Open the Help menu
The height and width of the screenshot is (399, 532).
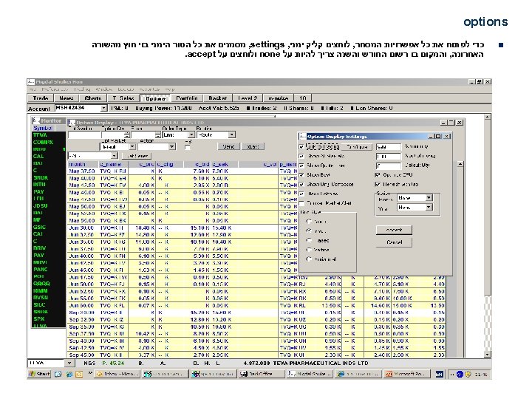[x=170, y=89]
